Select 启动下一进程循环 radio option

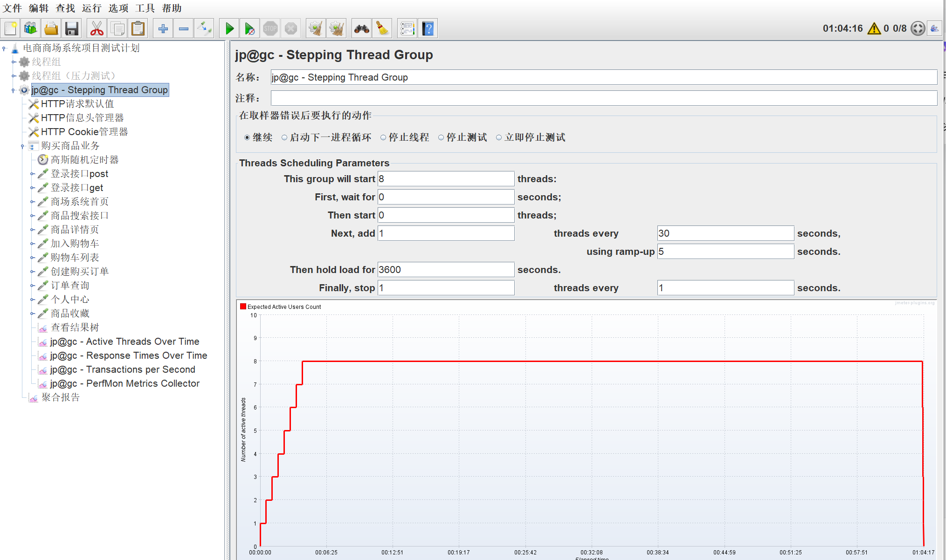pos(284,137)
